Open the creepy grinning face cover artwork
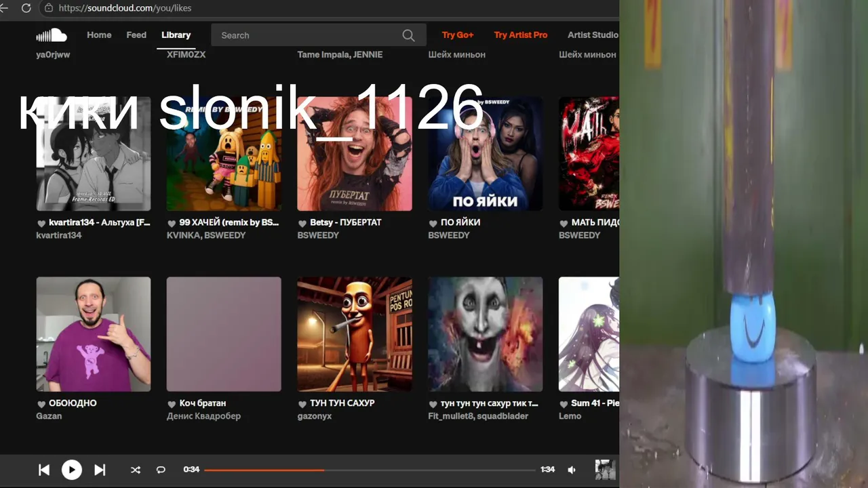 click(x=486, y=334)
